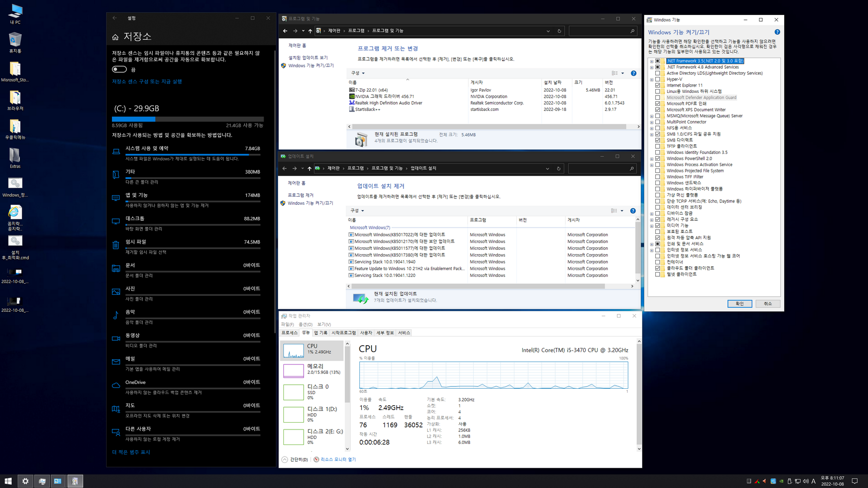Click the back arrow in 프로그램 및 기능 window
The height and width of the screenshot is (488, 868).
285,31
